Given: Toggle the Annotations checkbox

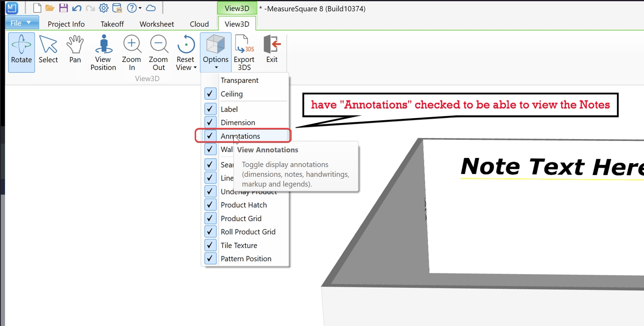Looking at the screenshot, I should [x=210, y=136].
